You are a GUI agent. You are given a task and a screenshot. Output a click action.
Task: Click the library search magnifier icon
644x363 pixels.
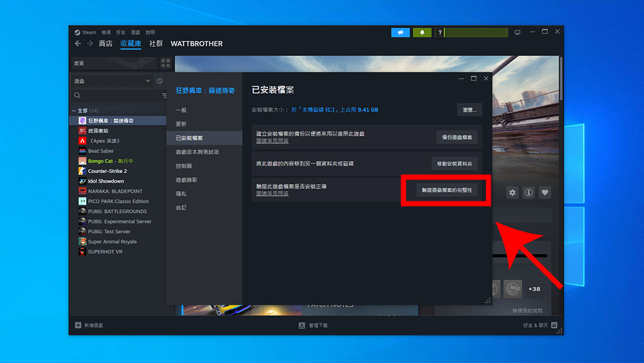pos(77,95)
